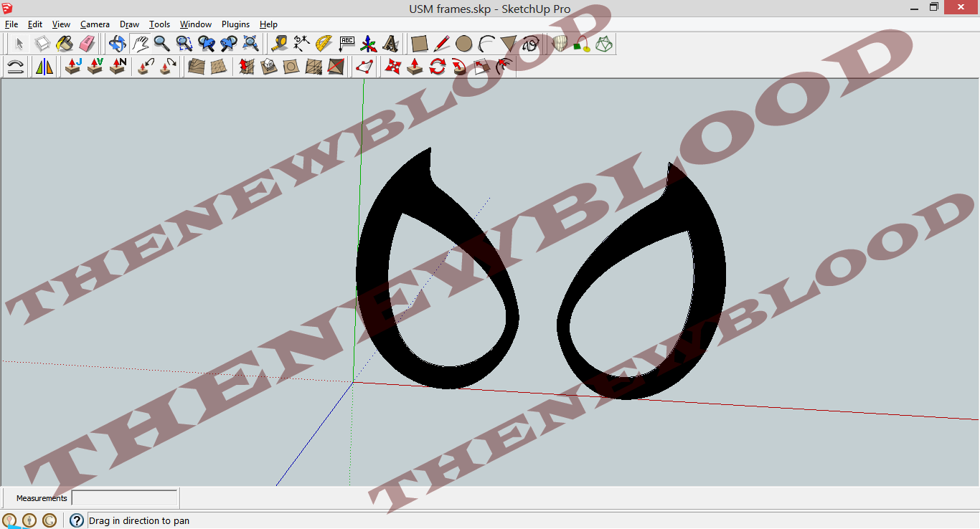Go to the Previous view

pyautogui.click(x=207, y=44)
